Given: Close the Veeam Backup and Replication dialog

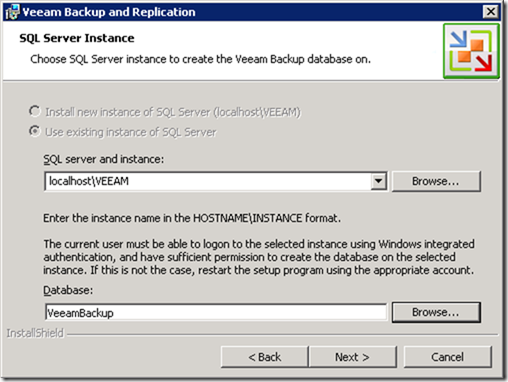Looking at the screenshot, I should click(491, 12).
